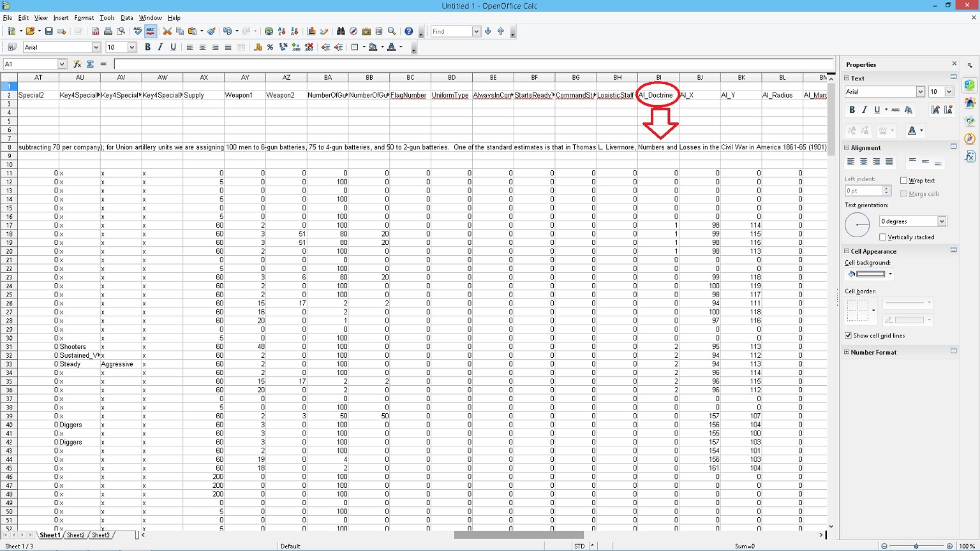
Task: Open the Navigator from the toolbar
Action: tap(353, 31)
